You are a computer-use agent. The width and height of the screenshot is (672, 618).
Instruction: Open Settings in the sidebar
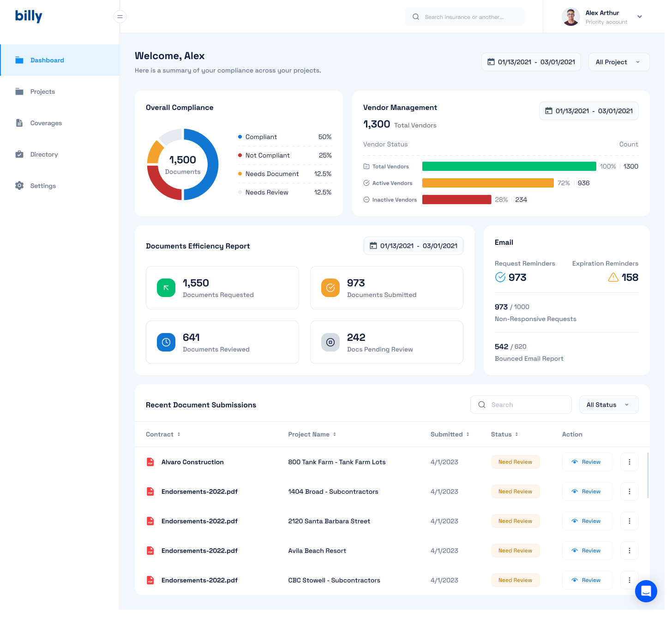(x=60, y=186)
